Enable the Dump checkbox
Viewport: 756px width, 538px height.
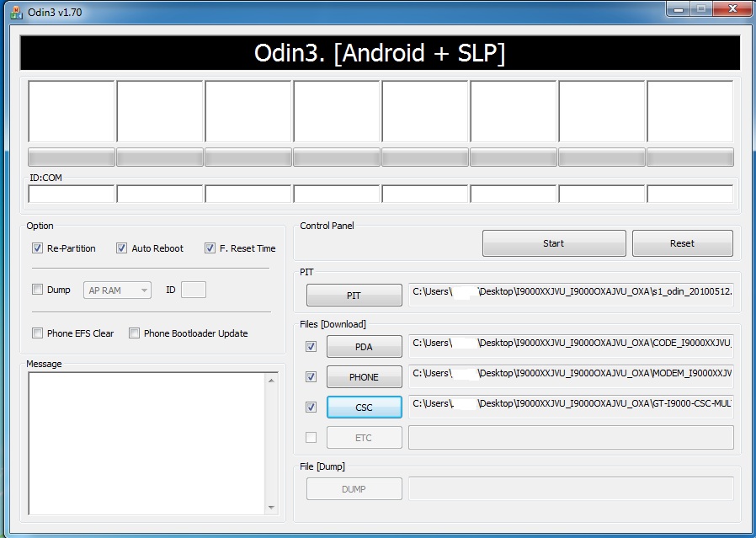37,290
